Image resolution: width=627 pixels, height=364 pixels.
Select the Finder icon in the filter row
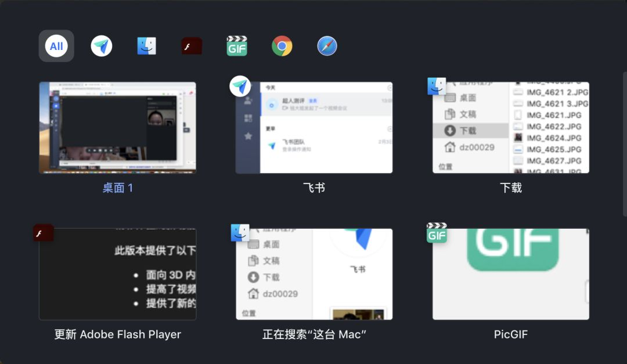pyautogui.click(x=146, y=45)
